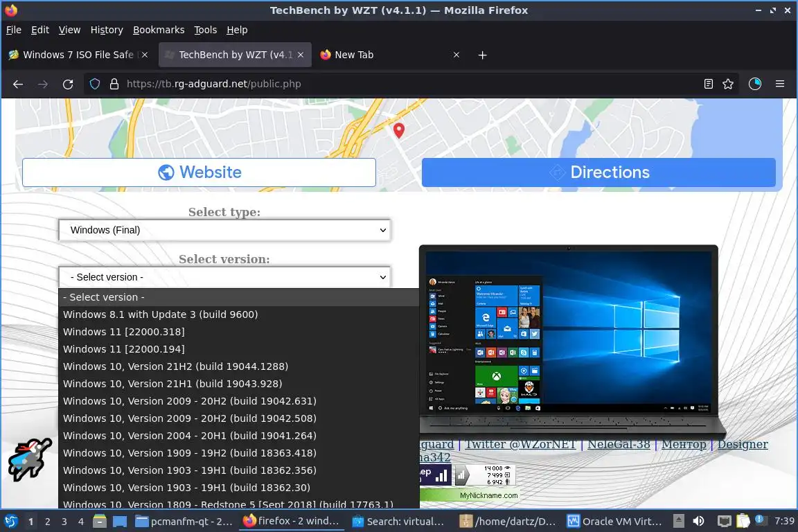Select Windows 10 Version 2004 build 19041.264
Viewport: 798px width, 532px height.
[x=239, y=436]
